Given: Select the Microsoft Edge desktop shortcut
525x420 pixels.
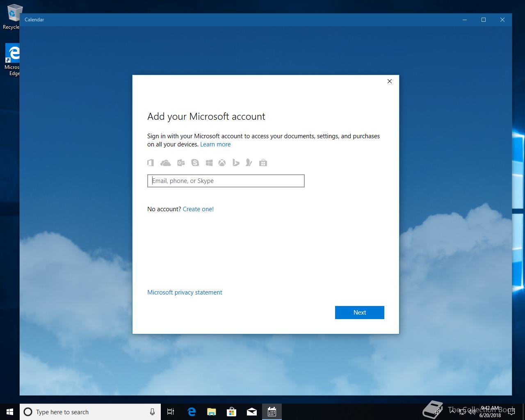Looking at the screenshot, I should [x=12, y=60].
